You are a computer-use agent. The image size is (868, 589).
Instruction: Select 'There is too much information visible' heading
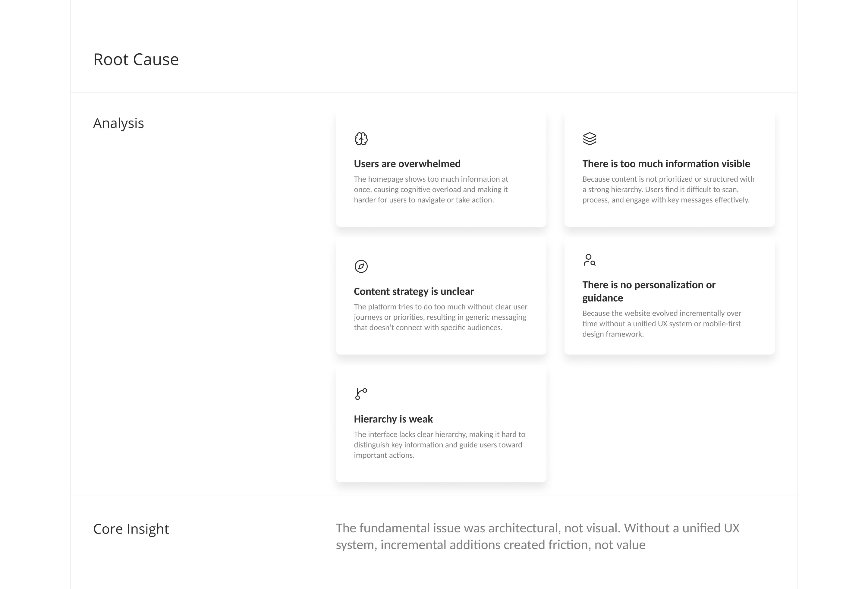tap(666, 164)
